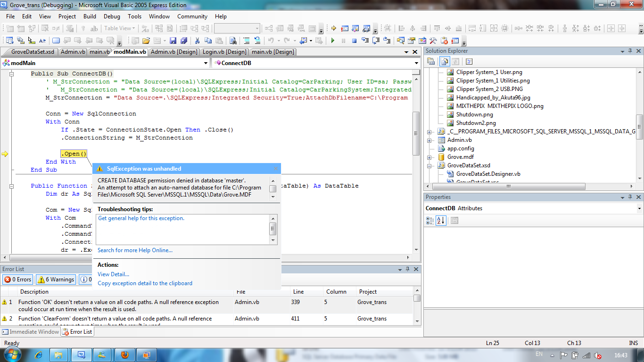
Task: Select warning 1 row about Function 'OK'
Action: point(207,305)
